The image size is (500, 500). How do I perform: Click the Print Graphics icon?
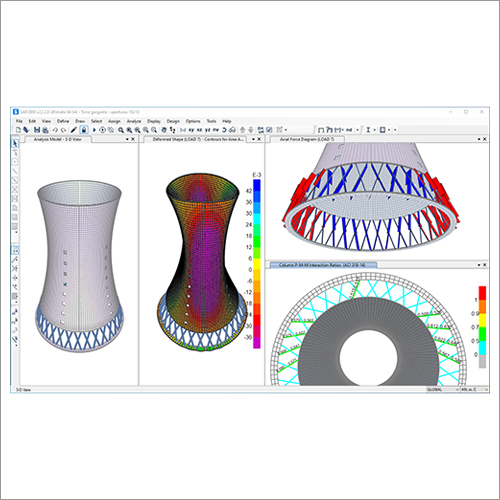click(x=45, y=130)
